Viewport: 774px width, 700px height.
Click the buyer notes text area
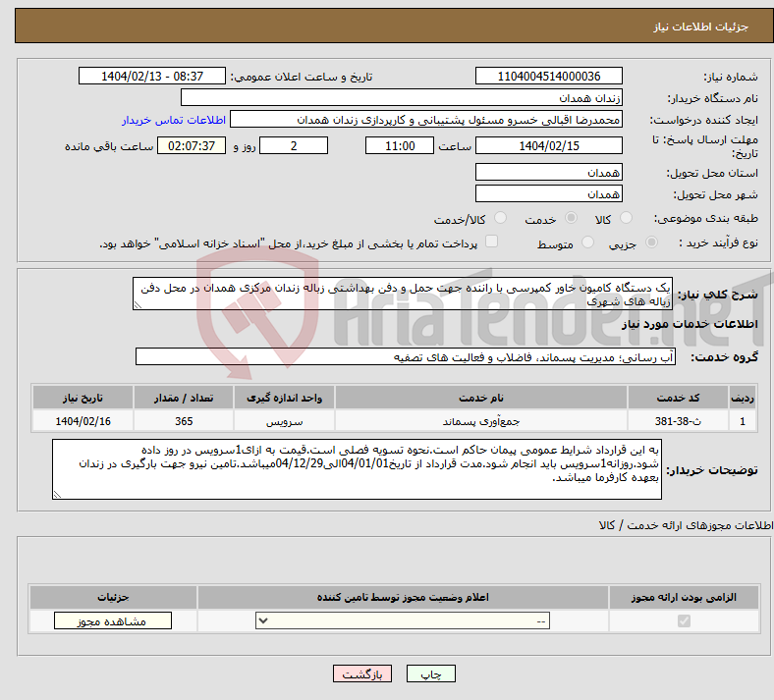(357, 469)
